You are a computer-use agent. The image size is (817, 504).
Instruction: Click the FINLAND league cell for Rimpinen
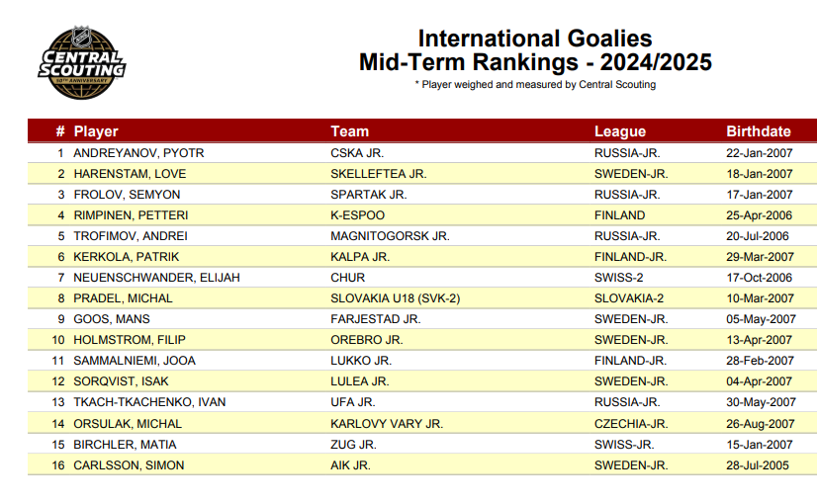[619, 215]
